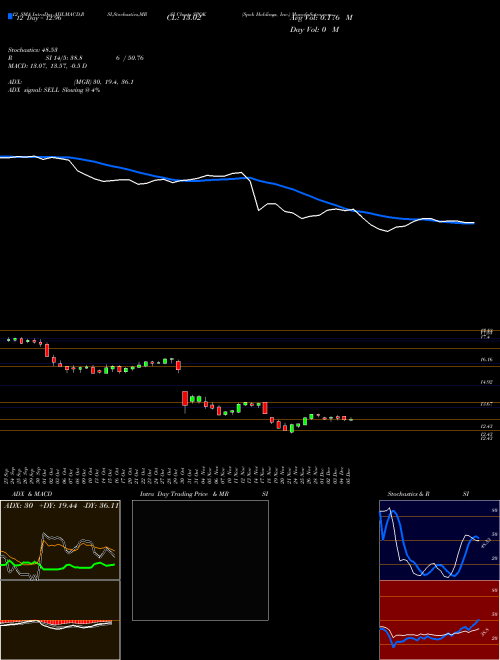The width and height of the screenshot is (500, 660).
Task: Select the 'Stochastics: 48.53' readout
Action: pyautogui.click(x=33, y=50)
